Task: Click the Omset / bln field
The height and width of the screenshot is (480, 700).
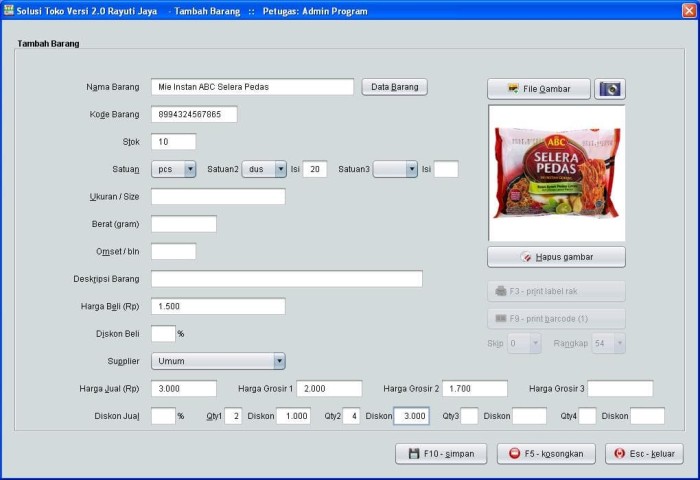Action: click(173, 251)
